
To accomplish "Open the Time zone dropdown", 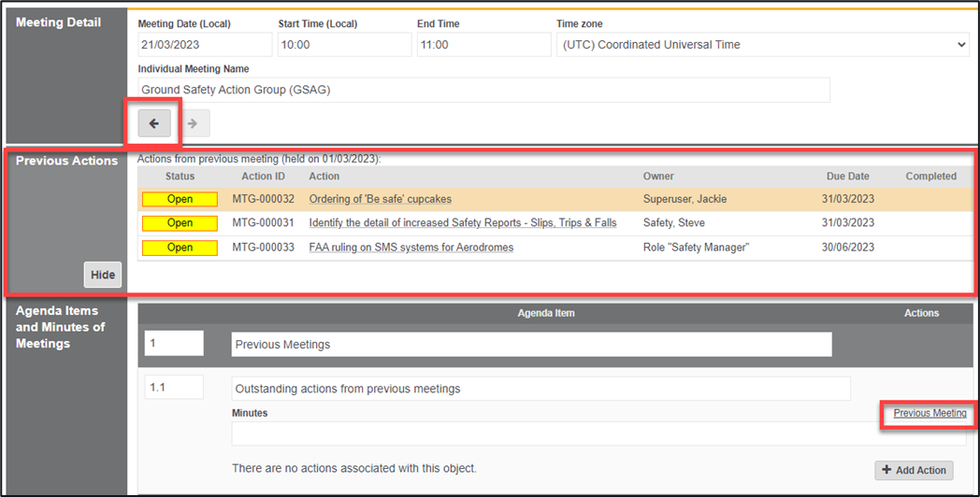I will 762,45.
